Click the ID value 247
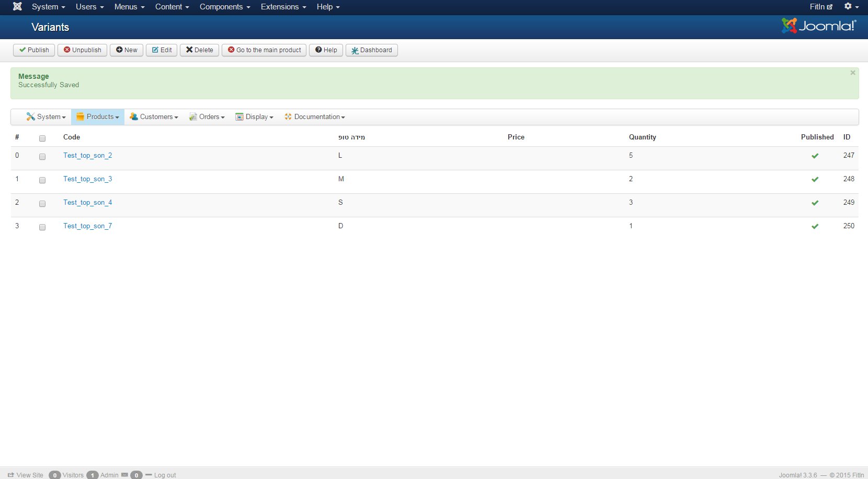This screenshot has height=479, width=868. click(x=849, y=156)
